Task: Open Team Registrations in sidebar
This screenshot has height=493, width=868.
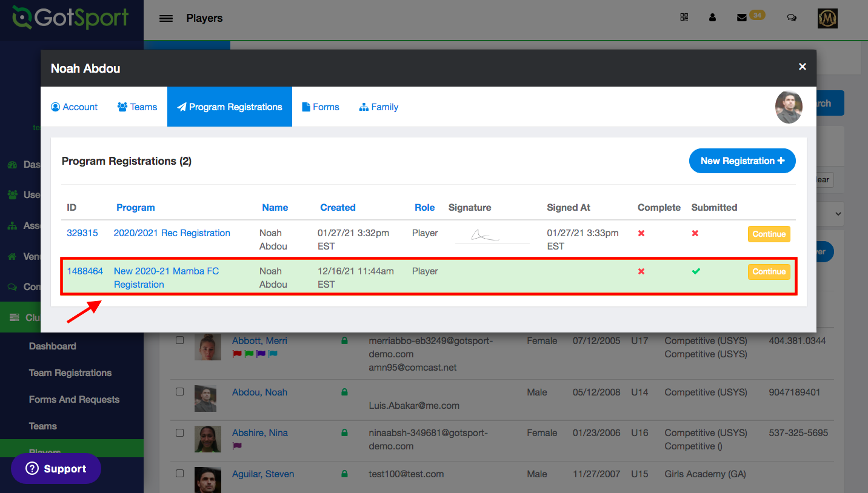Action: point(70,372)
